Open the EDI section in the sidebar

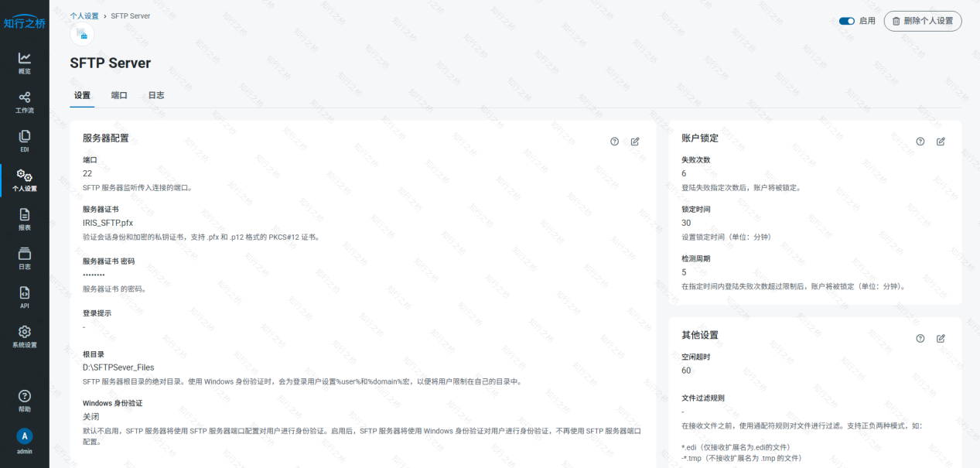tap(24, 140)
